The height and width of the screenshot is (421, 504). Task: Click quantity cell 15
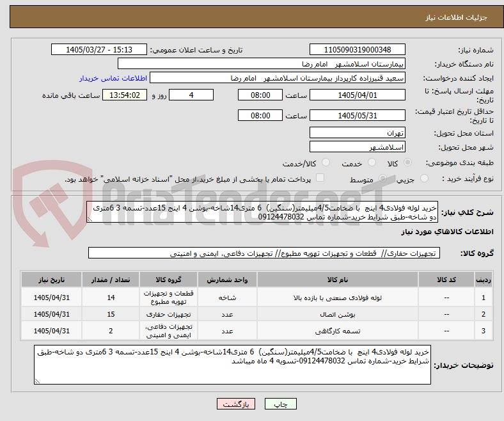coord(111,314)
